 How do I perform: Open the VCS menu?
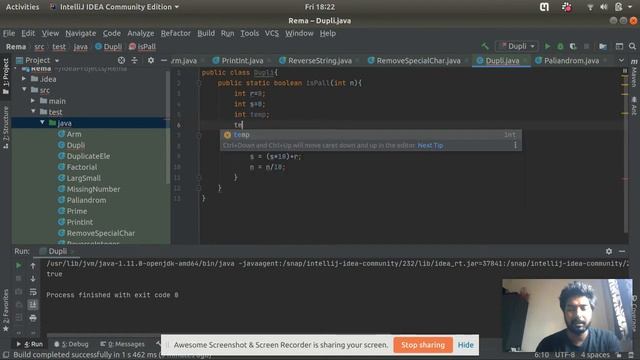[x=271, y=33]
